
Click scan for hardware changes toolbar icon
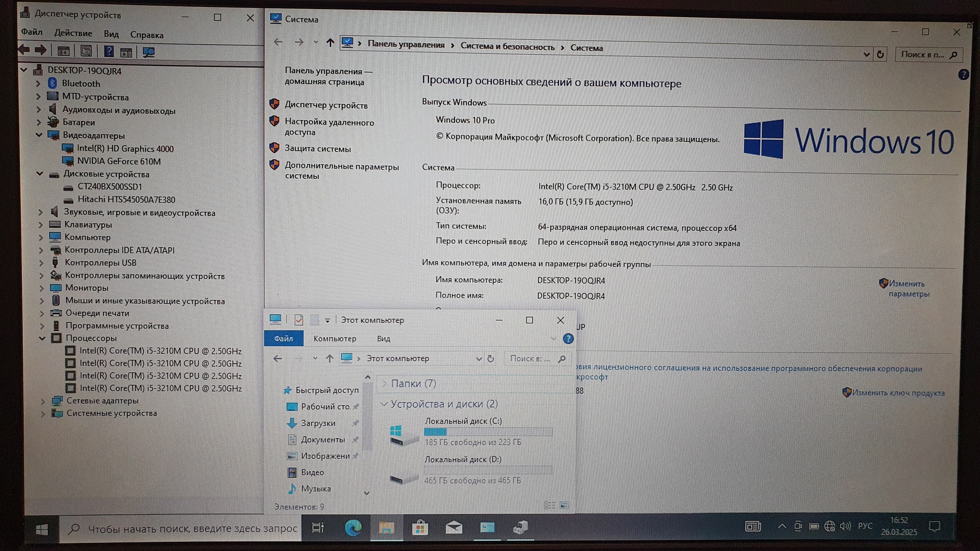[x=148, y=52]
